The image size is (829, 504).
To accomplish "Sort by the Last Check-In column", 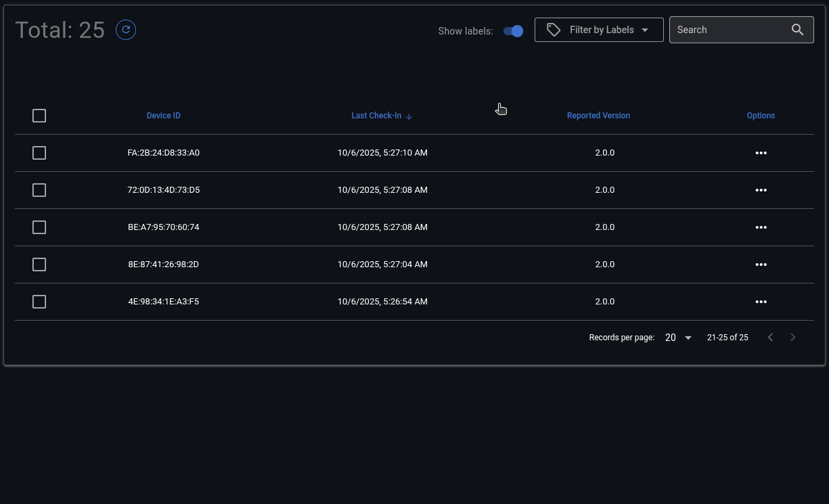I will click(x=376, y=116).
